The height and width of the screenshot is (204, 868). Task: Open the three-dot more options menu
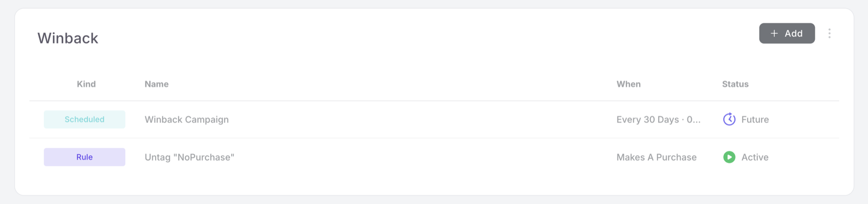point(829,34)
